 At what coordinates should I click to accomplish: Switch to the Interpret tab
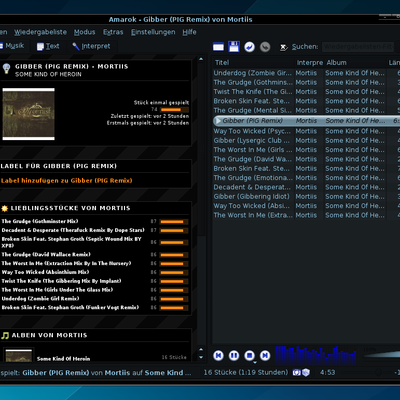pos(91,46)
